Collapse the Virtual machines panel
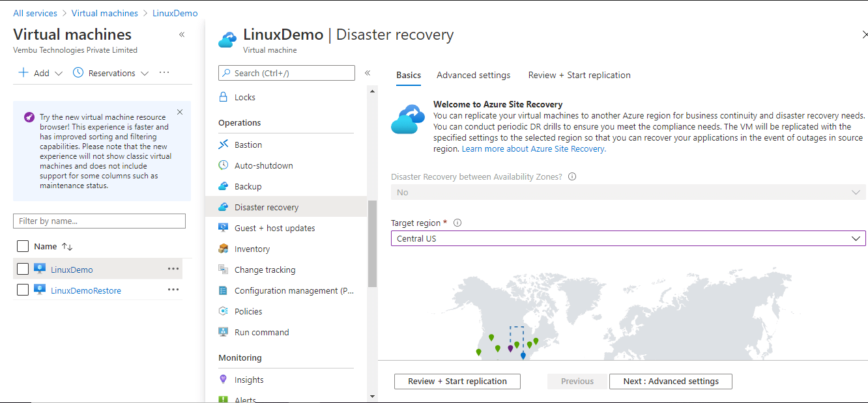 [x=182, y=35]
